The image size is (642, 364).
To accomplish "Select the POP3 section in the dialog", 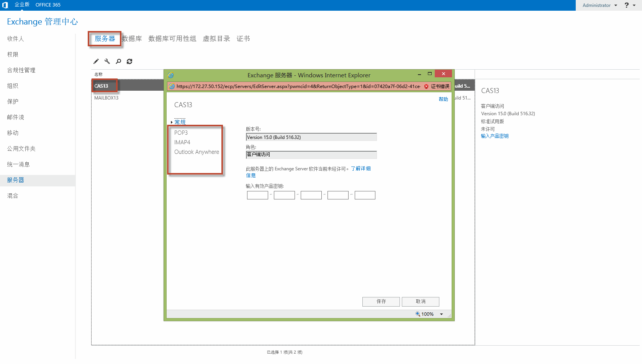I will click(x=181, y=133).
